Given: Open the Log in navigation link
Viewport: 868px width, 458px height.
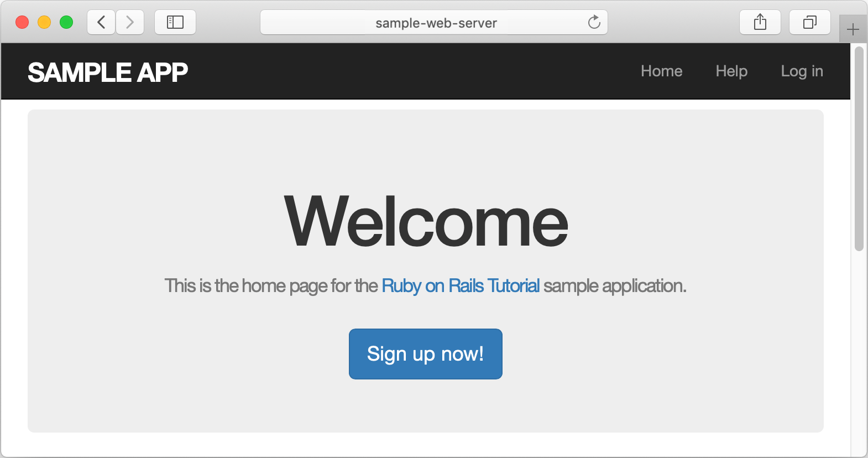Looking at the screenshot, I should click(802, 71).
